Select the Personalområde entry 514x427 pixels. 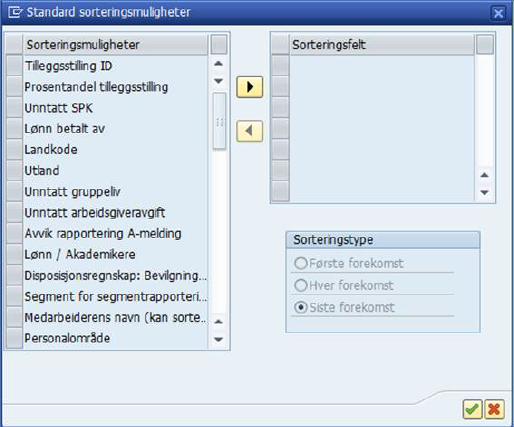tap(115, 338)
